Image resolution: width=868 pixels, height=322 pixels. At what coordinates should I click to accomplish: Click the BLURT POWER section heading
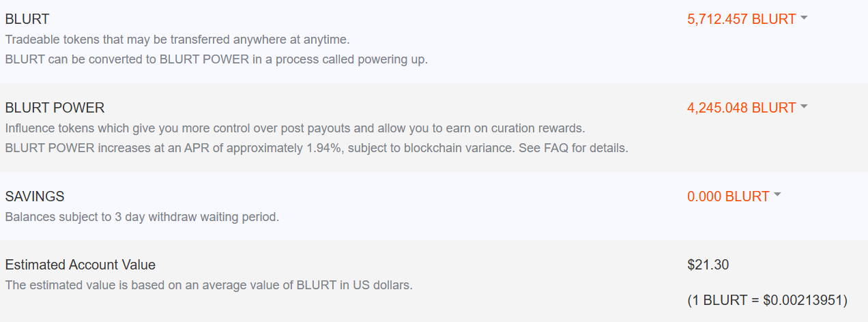coord(55,108)
